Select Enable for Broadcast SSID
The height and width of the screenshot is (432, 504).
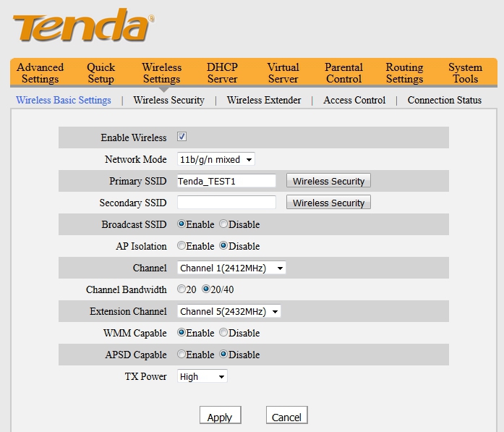point(181,224)
